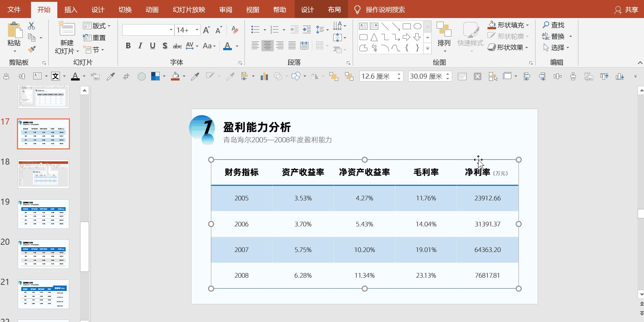Viewport: 644px width, 322px height.
Task: Open the File (文件) tab
Action: (14, 9)
